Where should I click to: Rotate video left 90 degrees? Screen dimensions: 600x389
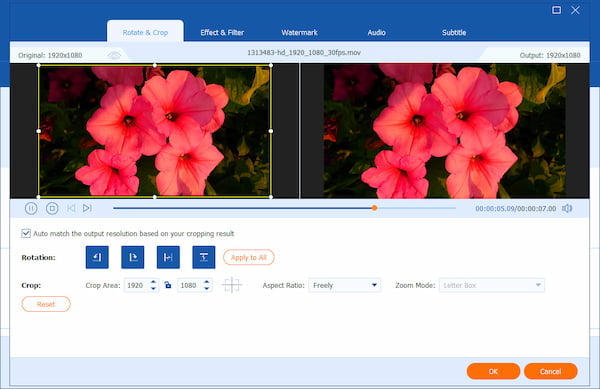click(x=97, y=257)
